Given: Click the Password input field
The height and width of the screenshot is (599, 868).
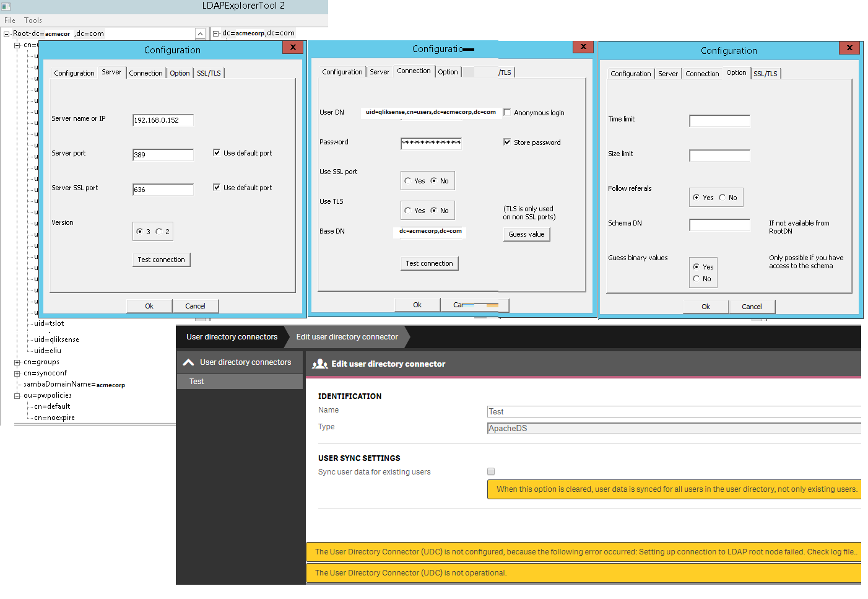Looking at the screenshot, I should point(431,143).
